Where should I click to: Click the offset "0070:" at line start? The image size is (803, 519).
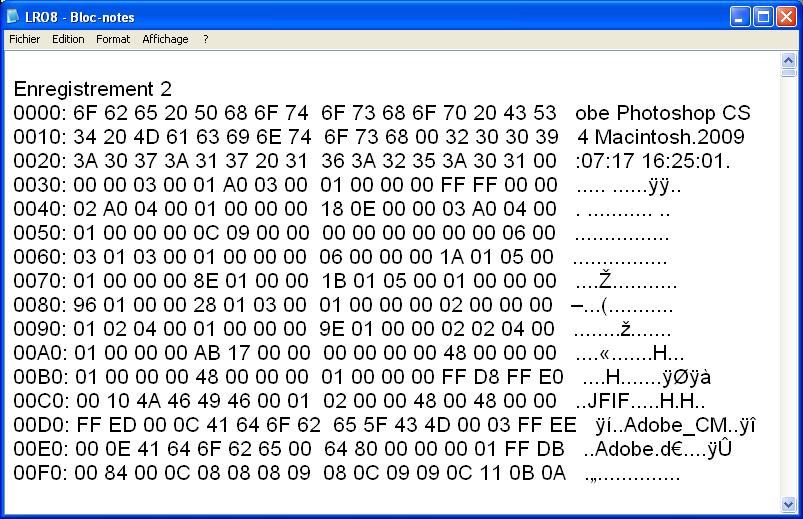click(40, 281)
